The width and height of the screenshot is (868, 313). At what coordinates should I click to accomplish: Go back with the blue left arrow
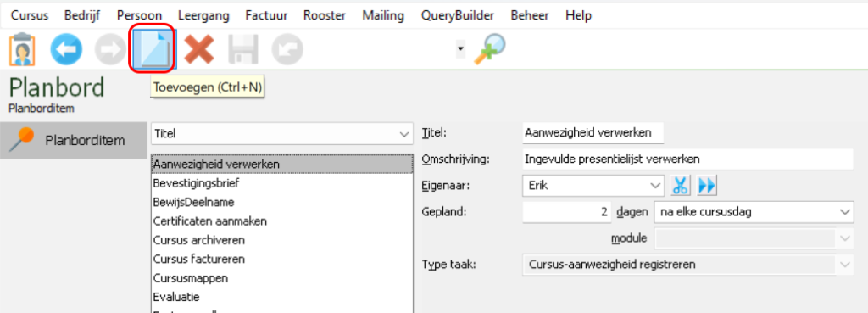tap(66, 50)
